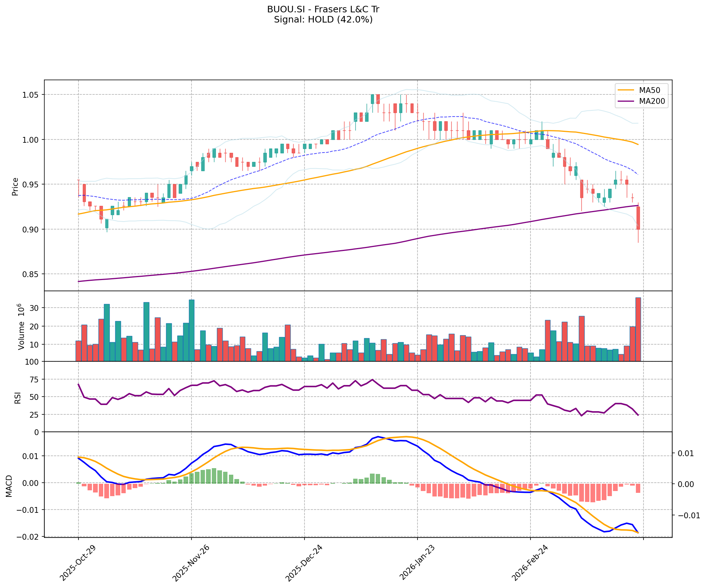Click the orange MA50 legend line swatch
The image size is (706, 588).
coord(626,90)
